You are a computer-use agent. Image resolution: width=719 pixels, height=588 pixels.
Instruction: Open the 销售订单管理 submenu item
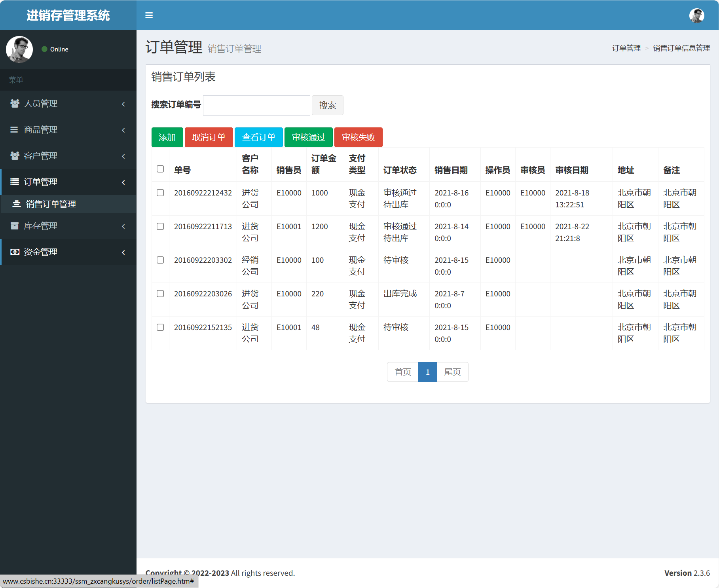point(51,204)
